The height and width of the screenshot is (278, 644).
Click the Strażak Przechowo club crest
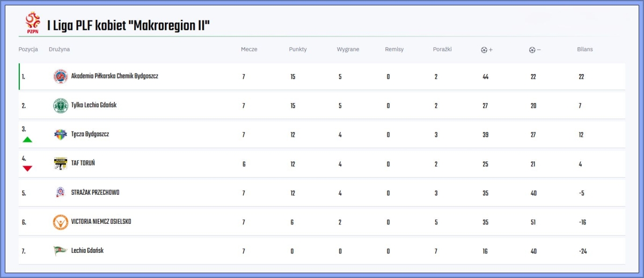60,193
